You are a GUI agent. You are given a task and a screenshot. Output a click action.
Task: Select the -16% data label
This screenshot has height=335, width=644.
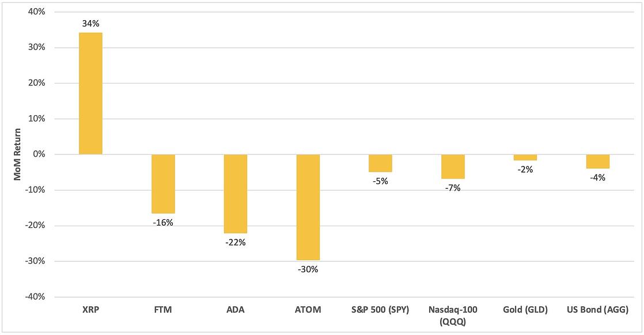click(x=163, y=223)
